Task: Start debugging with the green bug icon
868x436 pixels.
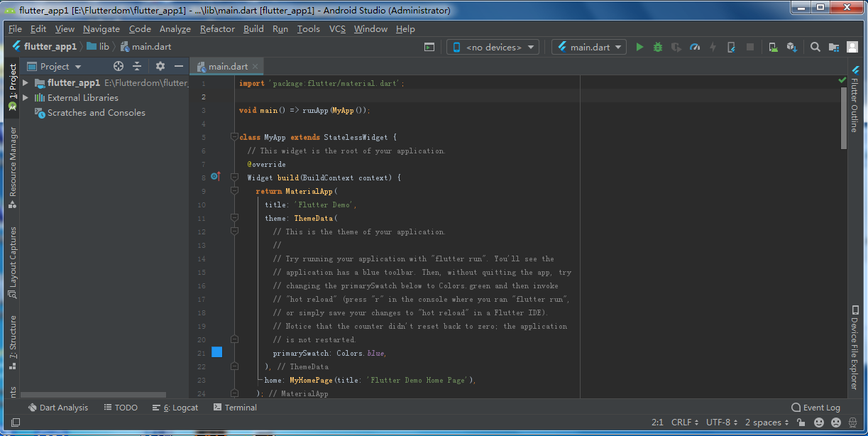Action: [x=658, y=47]
